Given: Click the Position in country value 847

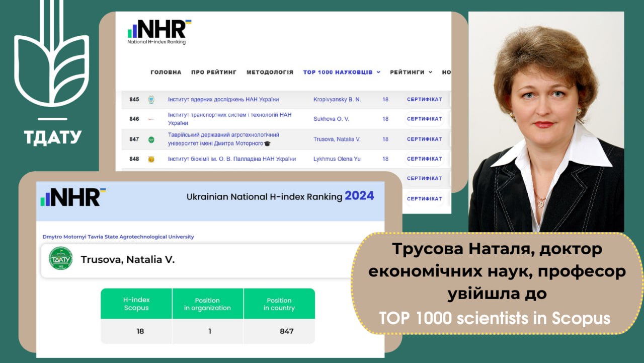Looking at the screenshot, I should pyautogui.click(x=286, y=331).
